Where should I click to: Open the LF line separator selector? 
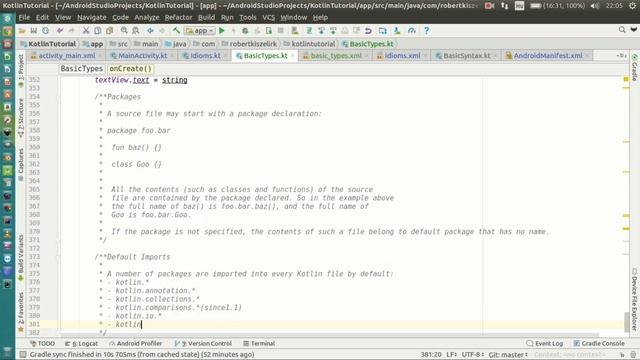coord(451,354)
